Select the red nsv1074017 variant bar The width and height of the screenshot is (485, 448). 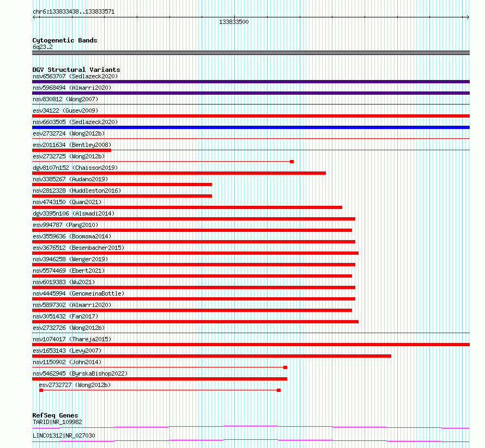(x=251, y=345)
